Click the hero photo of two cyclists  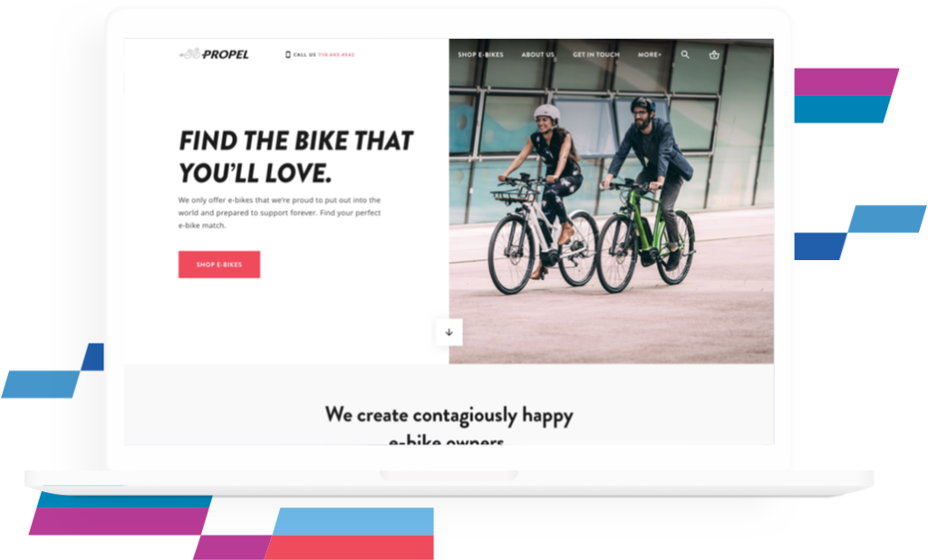click(612, 201)
